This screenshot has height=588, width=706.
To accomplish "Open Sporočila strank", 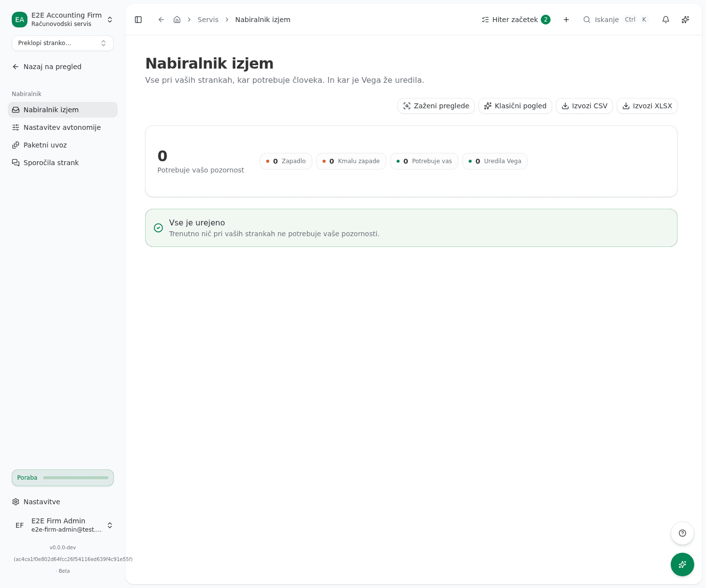I will click(x=63, y=163).
